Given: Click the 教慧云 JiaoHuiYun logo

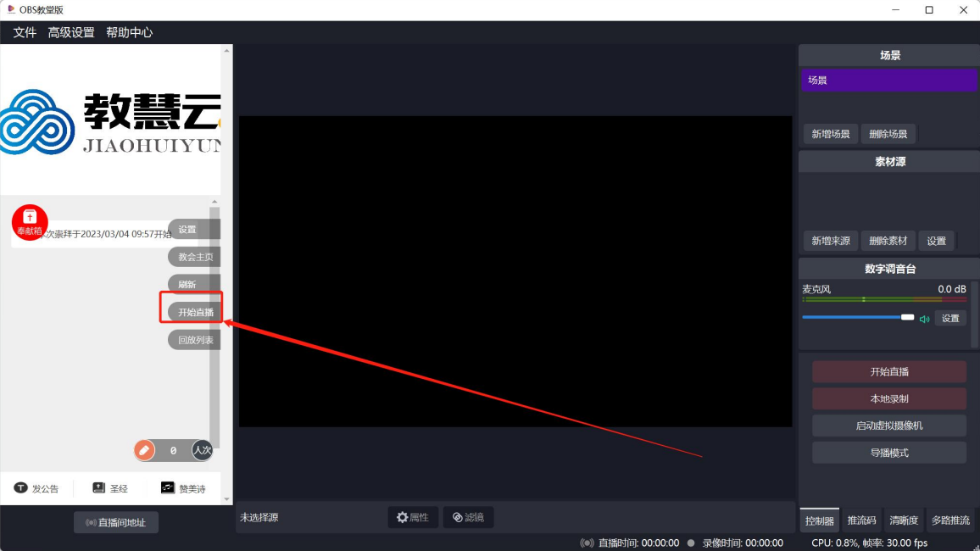Looking at the screenshot, I should pyautogui.click(x=110, y=119).
